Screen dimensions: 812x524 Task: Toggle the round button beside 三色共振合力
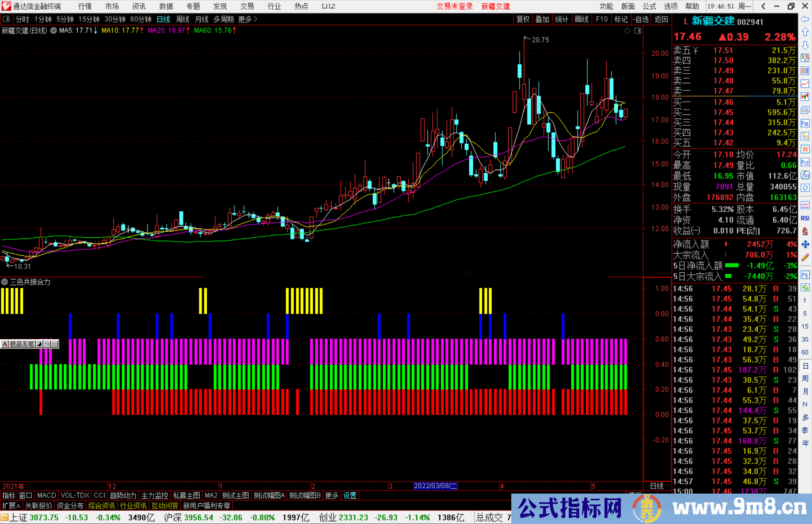point(5,282)
